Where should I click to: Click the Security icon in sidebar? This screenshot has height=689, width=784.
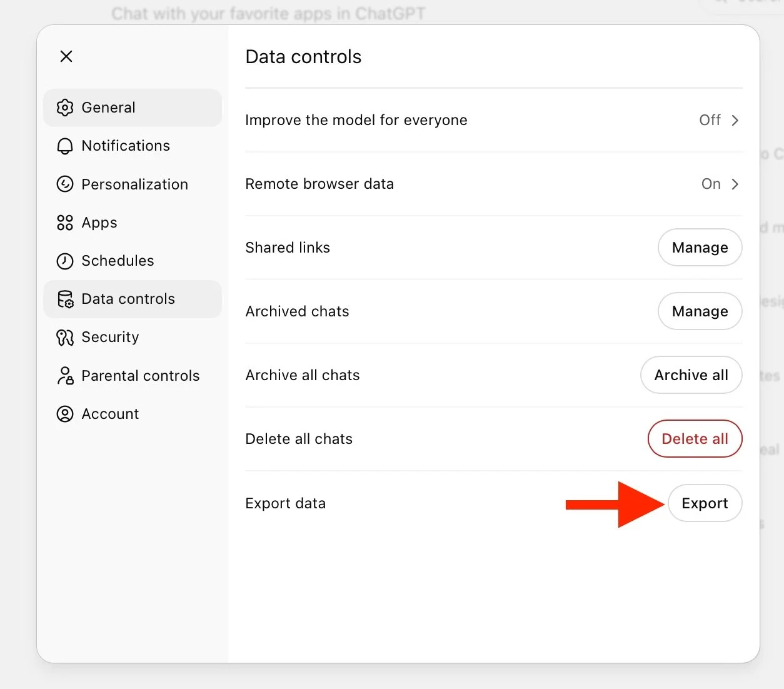(x=65, y=338)
